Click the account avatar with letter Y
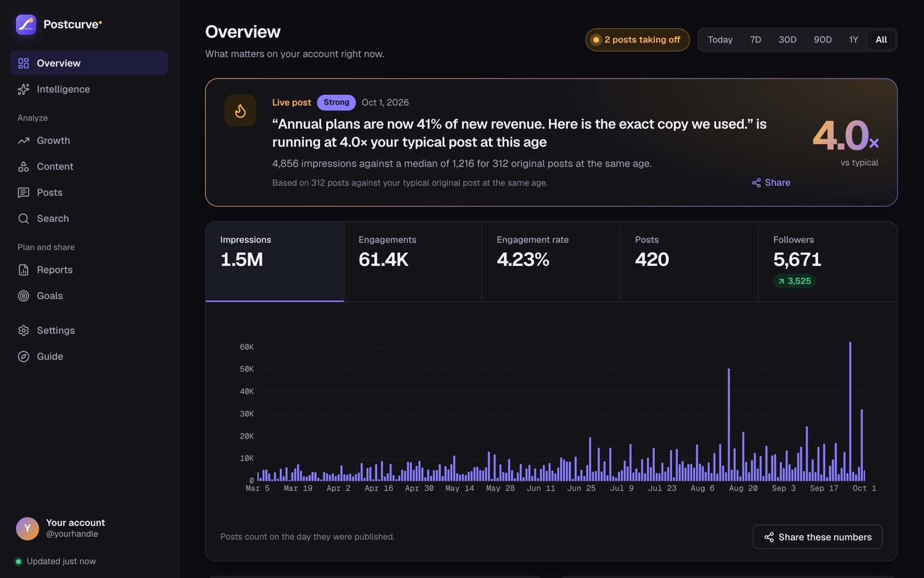The height and width of the screenshot is (578, 924). point(27,528)
